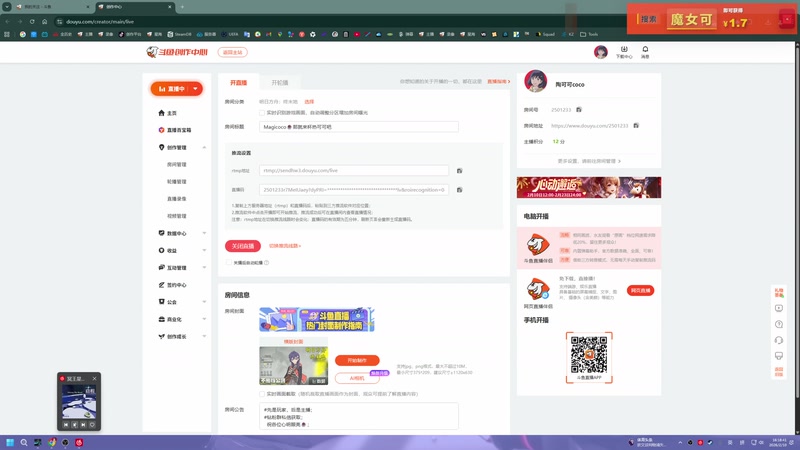This screenshot has width=800, height=450.
Task: Open the 心动邂逅 event banner
Action: [x=589, y=187]
